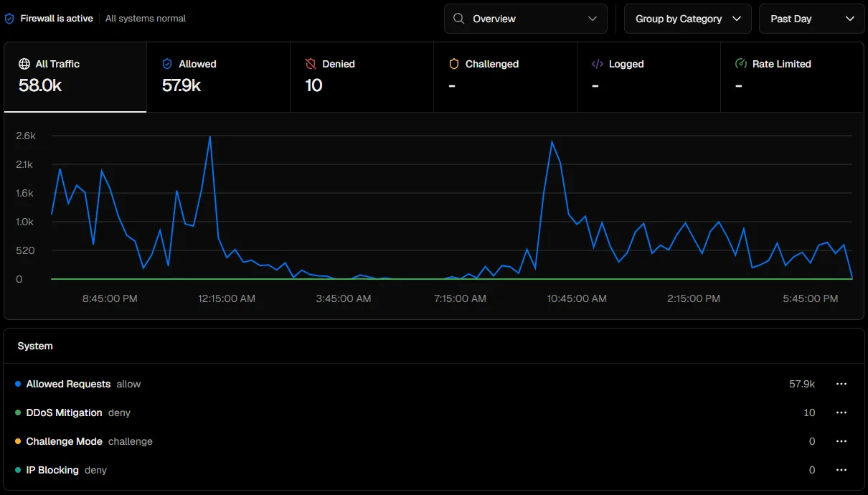The height and width of the screenshot is (495, 868).
Task: Click the All systems normal text
Action: coord(146,19)
